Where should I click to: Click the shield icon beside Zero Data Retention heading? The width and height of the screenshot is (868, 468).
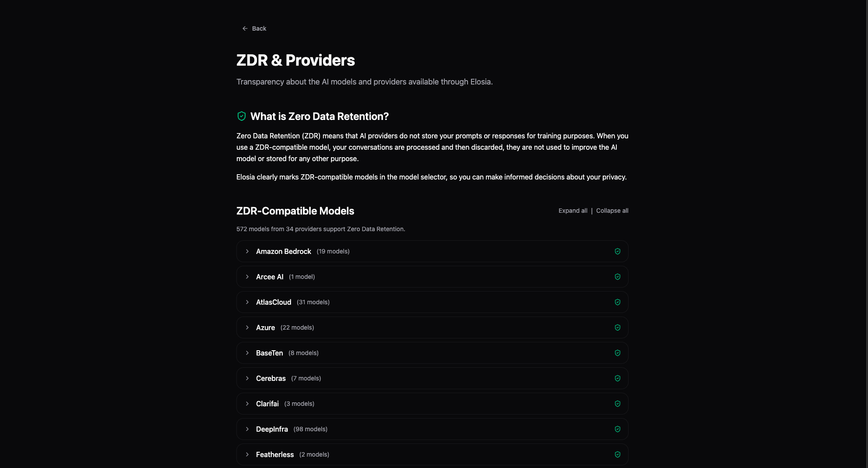(x=242, y=116)
